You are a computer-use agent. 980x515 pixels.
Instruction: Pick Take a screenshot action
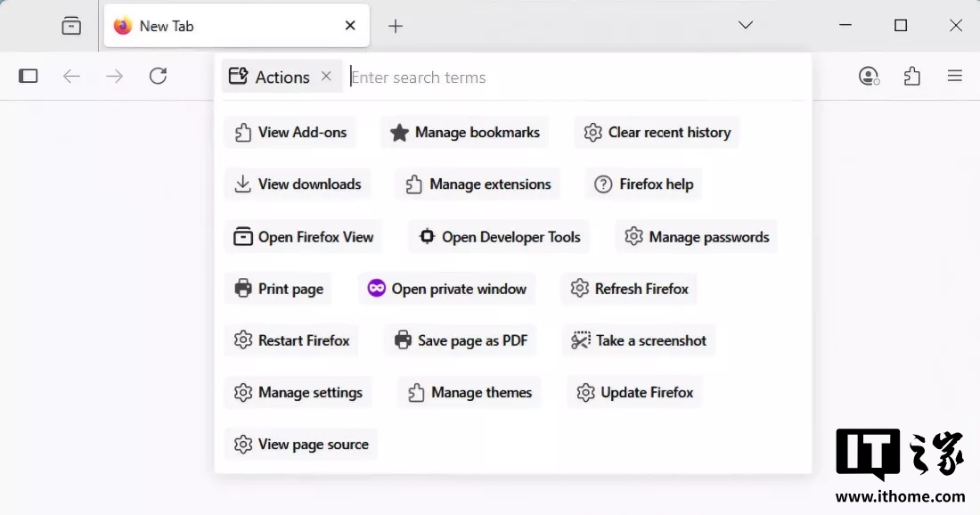click(x=639, y=340)
